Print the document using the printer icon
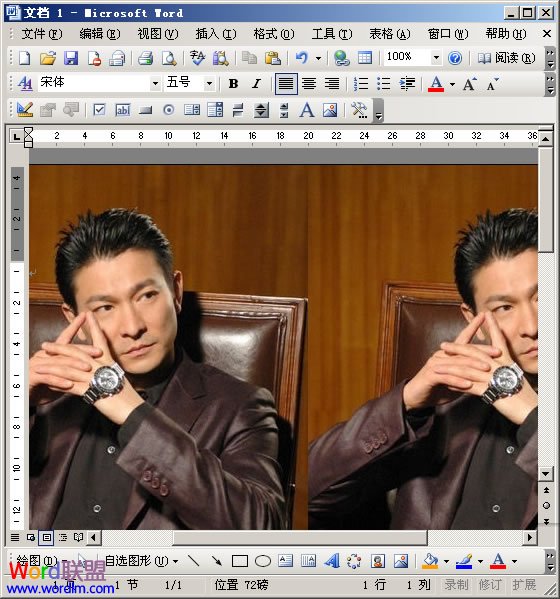The image size is (560, 599). pos(146,58)
